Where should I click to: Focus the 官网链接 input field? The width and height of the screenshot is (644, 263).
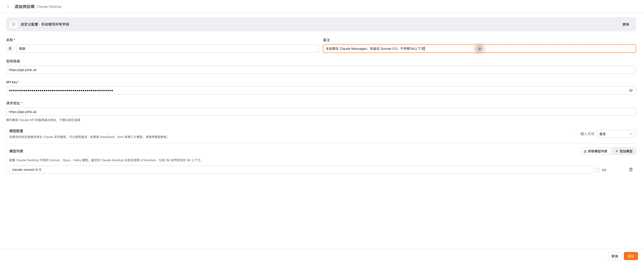click(x=321, y=70)
